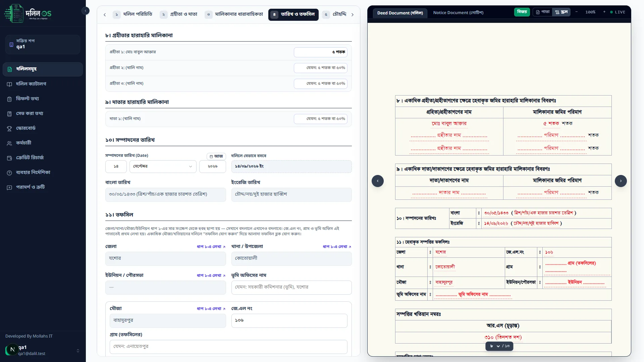Screen dimensions: 644x362
Task: Switch to the Notice Document tab
Action: 458,13
